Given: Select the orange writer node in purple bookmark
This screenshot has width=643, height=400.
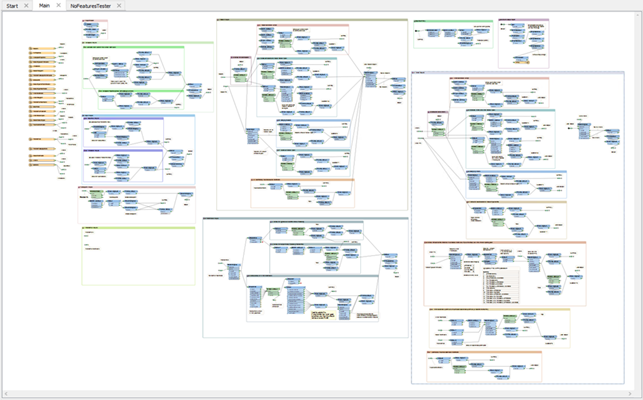Looking at the screenshot, I should [521, 62].
